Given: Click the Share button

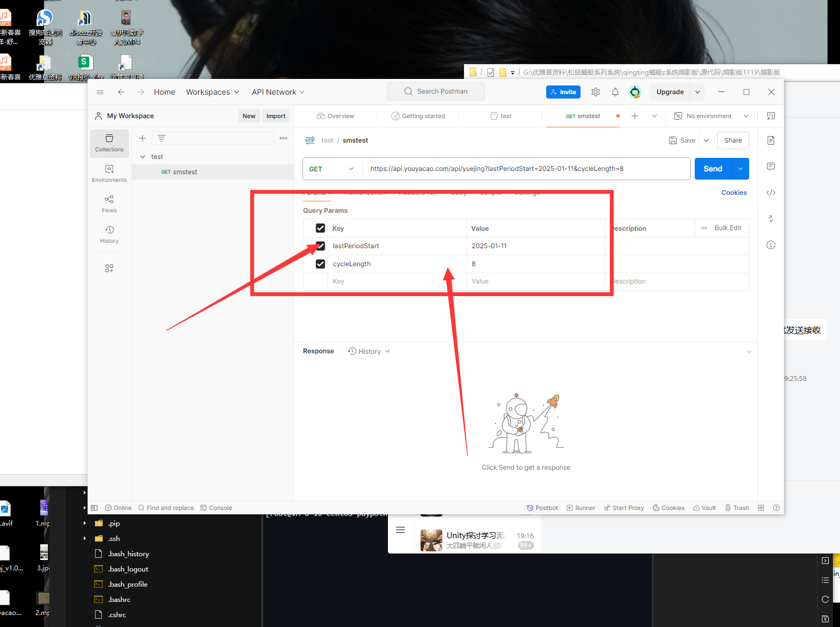Looking at the screenshot, I should point(733,140).
